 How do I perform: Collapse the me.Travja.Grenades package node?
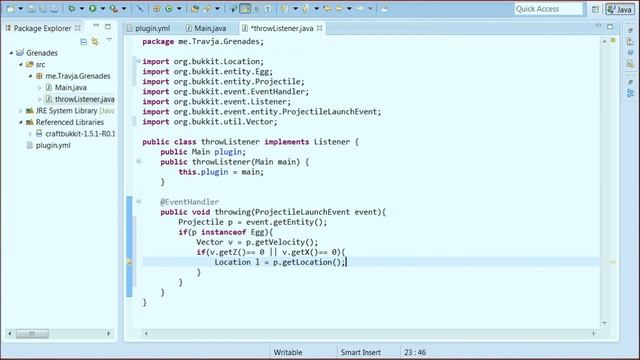(x=30, y=76)
